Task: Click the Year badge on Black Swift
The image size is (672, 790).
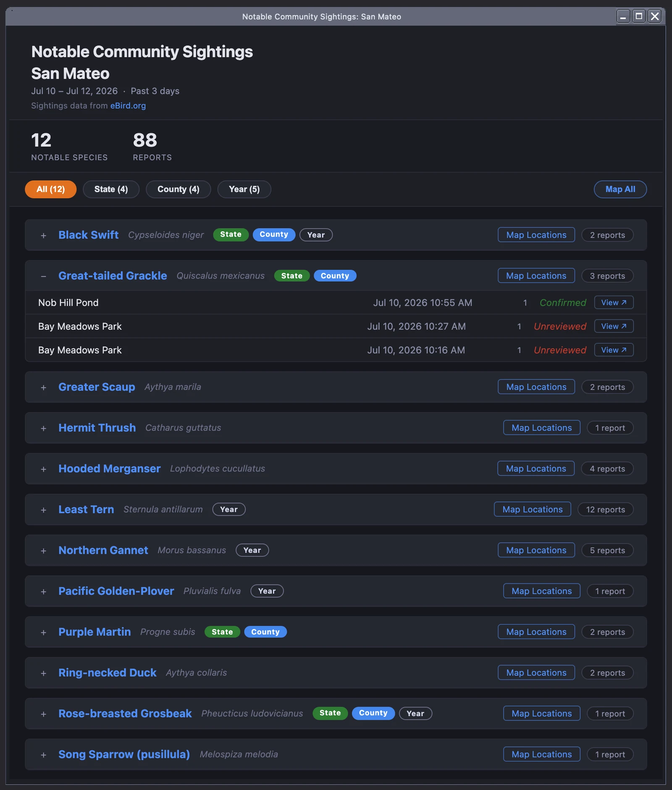Action: [x=316, y=235]
